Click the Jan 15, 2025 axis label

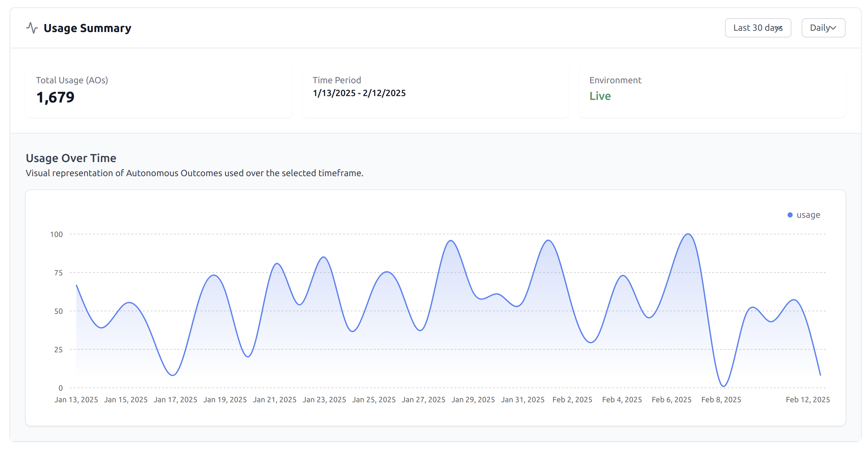pyautogui.click(x=126, y=400)
